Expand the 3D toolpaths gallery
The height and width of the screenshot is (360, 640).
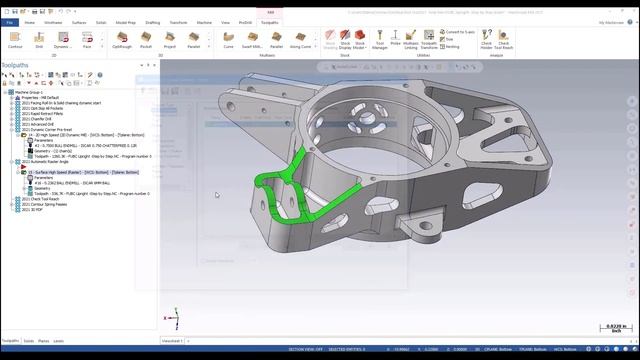[209, 47]
